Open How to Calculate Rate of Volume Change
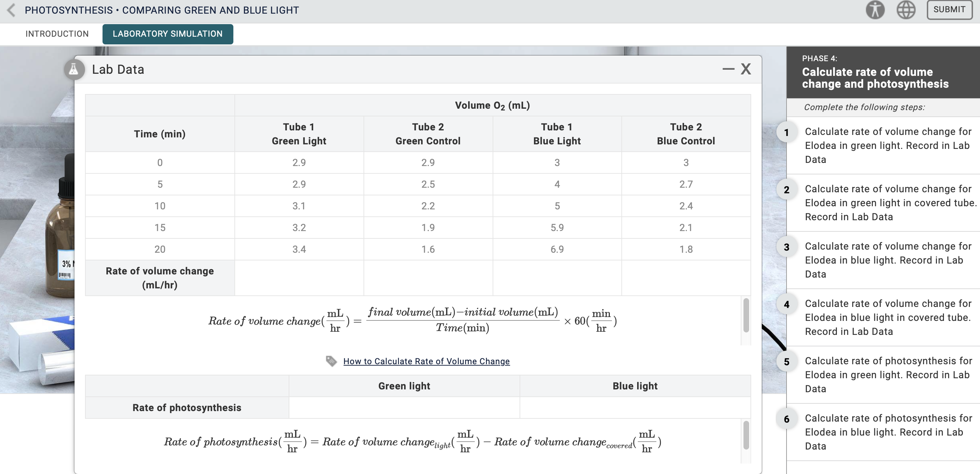 pos(426,361)
